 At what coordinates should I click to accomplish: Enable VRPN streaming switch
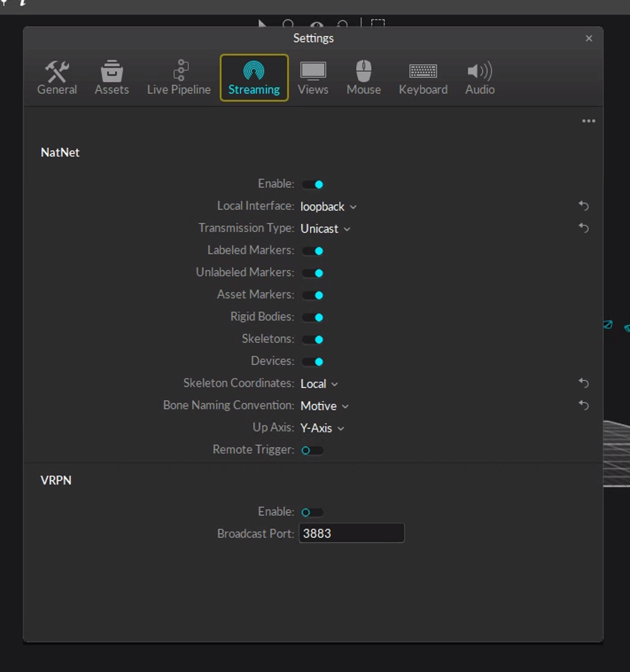coord(312,512)
